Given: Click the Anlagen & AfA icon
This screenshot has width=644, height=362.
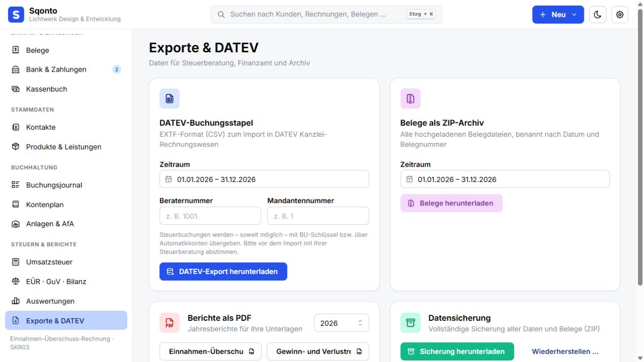Looking at the screenshot, I should (x=16, y=224).
